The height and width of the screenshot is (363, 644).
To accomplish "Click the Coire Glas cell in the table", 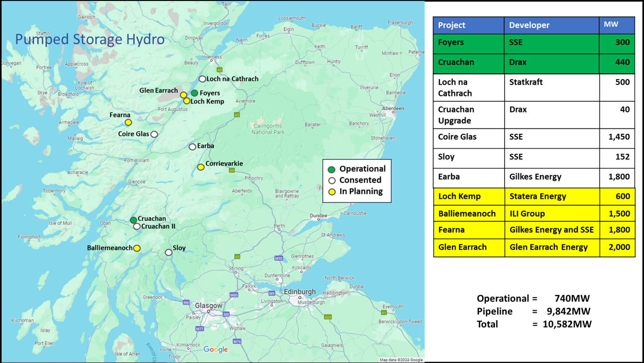I will pos(469,138).
